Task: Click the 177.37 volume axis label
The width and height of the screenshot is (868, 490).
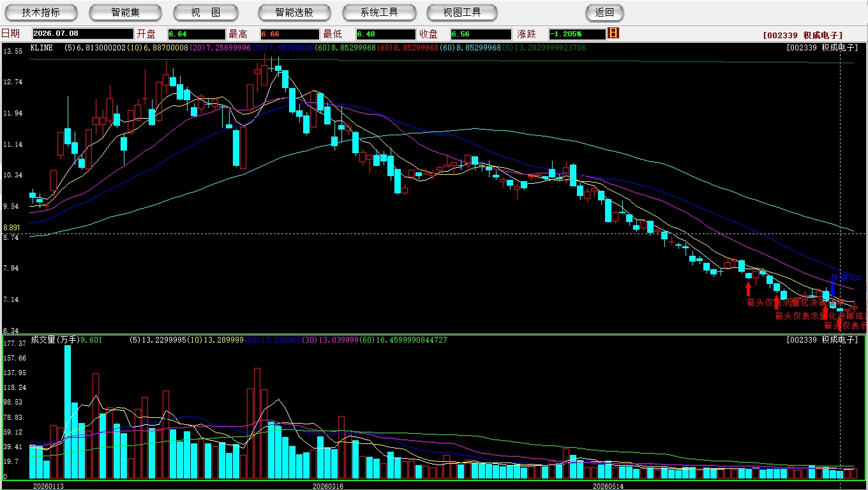Action: click(15, 343)
